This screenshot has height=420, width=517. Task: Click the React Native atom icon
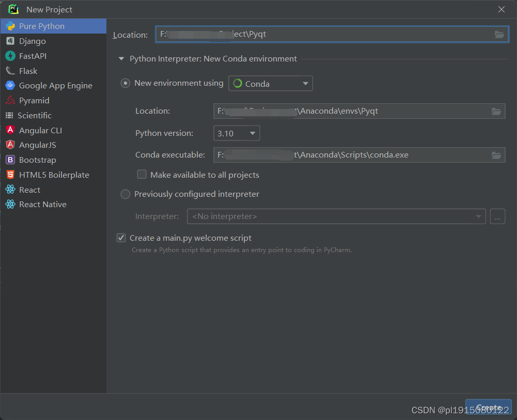pyautogui.click(x=10, y=204)
